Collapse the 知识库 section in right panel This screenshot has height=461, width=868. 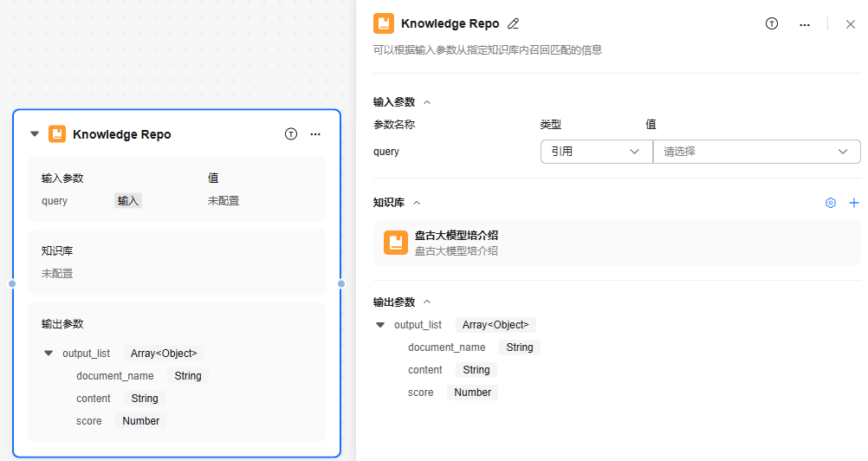tap(417, 203)
